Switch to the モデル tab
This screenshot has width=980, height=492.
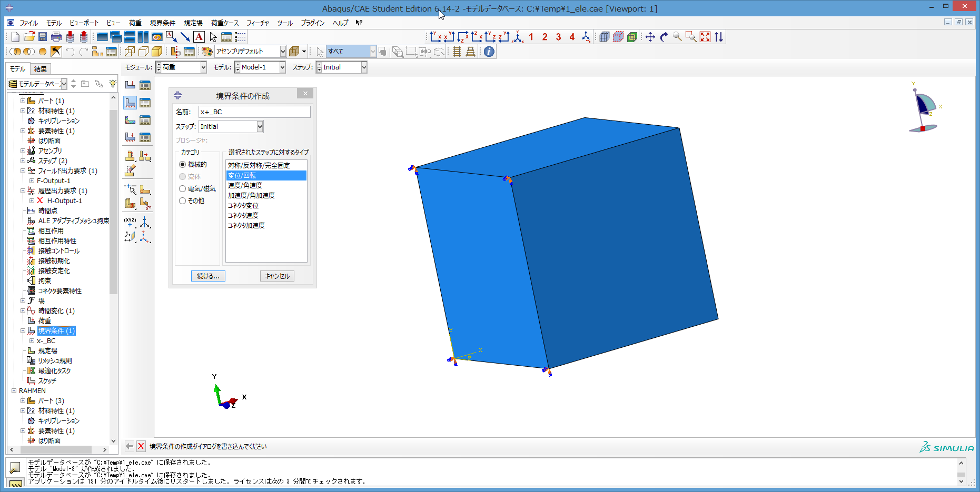(18, 69)
